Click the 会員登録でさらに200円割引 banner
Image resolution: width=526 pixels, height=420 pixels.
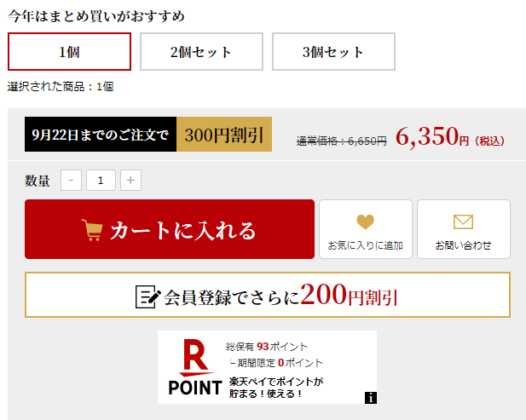point(268,296)
